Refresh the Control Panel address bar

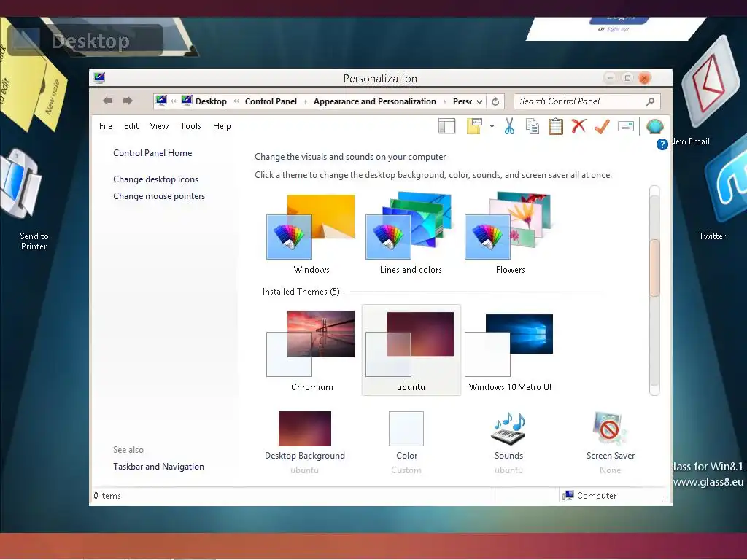tap(495, 101)
